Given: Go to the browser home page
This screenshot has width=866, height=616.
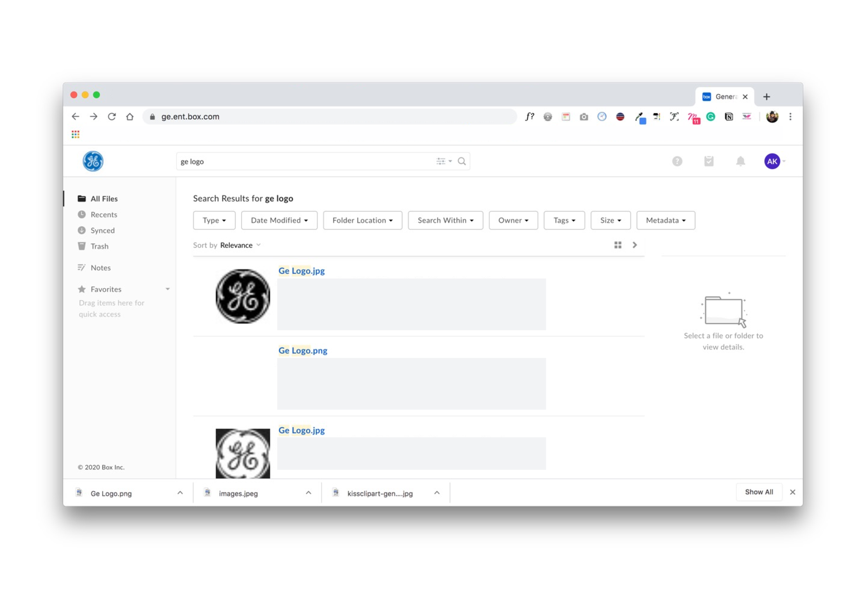Looking at the screenshot, I should tap(130, 116).
